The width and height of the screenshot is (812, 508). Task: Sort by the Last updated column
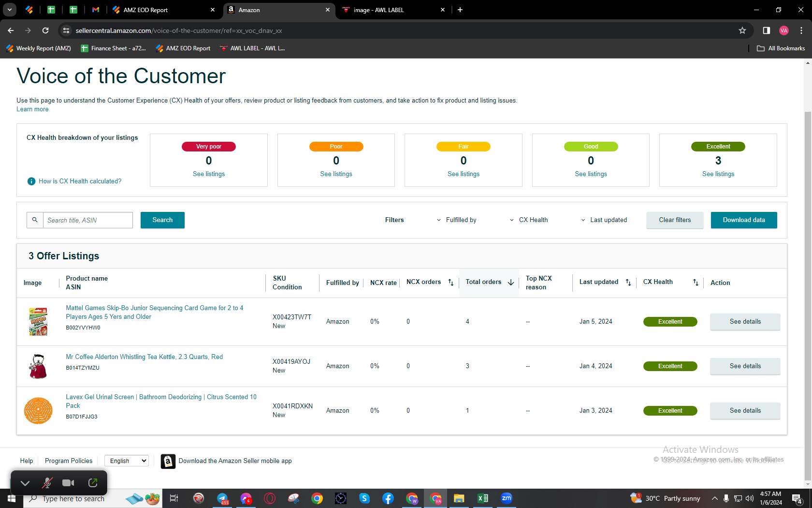pos(628,282)
